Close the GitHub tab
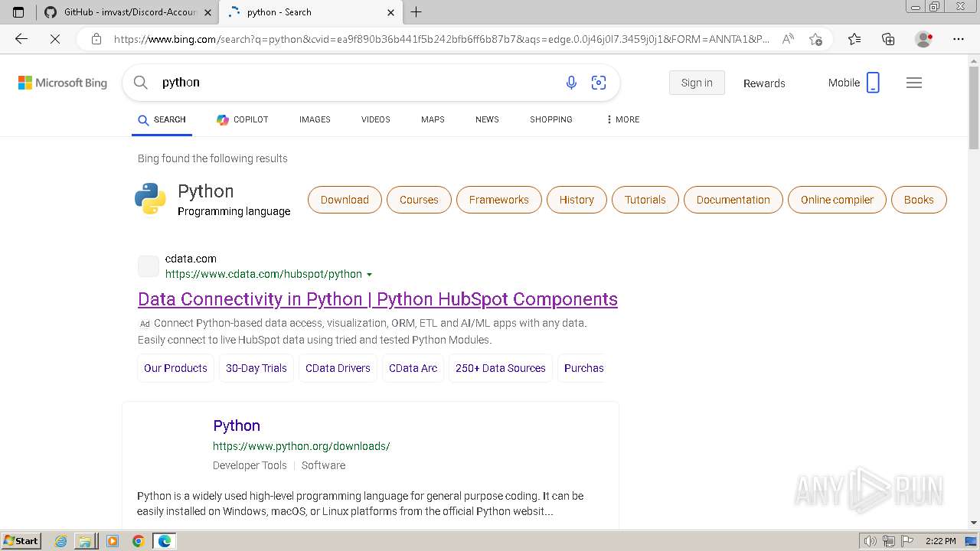Image resolution: width=980 pixels, height=551 pixels. pyautogui.click(x=207, y=12)
